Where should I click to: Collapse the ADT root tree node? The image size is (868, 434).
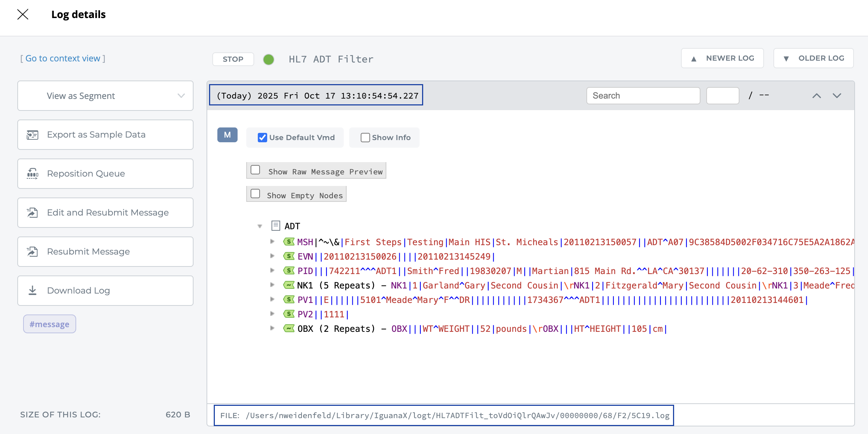pyautogui.click(x=260, y=226)
